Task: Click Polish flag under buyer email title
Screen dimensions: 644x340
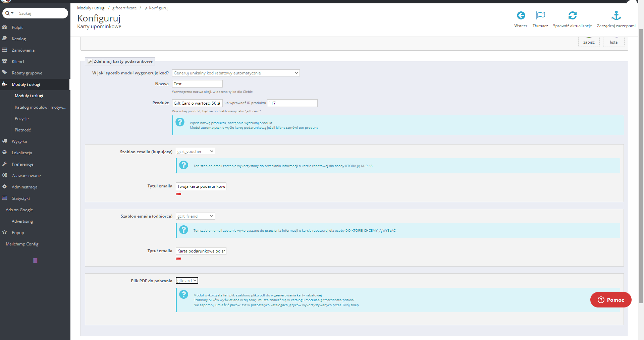Action: click(x=178, y=194)
